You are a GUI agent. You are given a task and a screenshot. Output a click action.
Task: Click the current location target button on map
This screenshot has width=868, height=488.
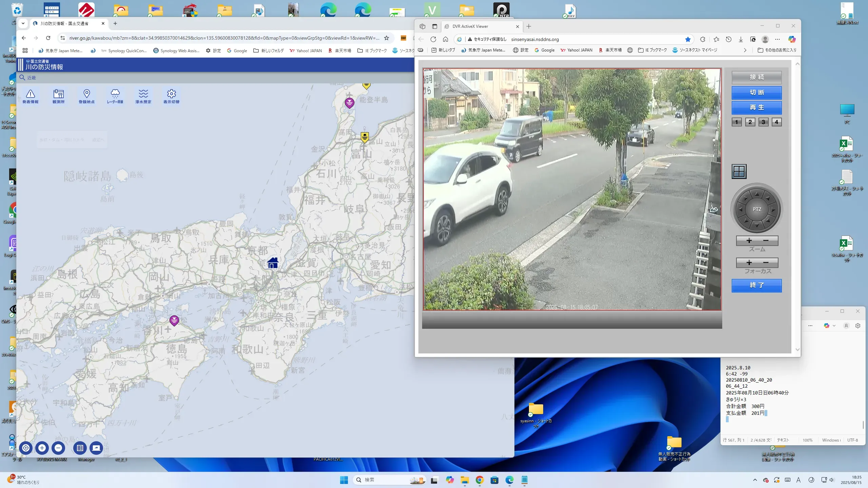[26, 448]
